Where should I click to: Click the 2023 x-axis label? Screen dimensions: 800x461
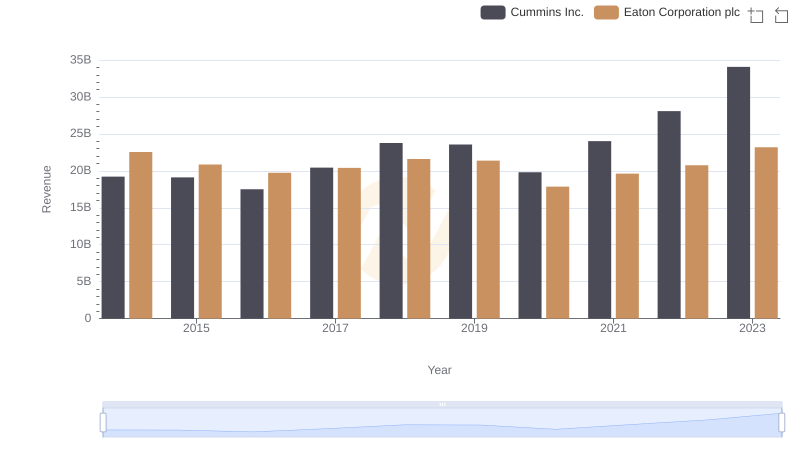[x=752, y=328]
